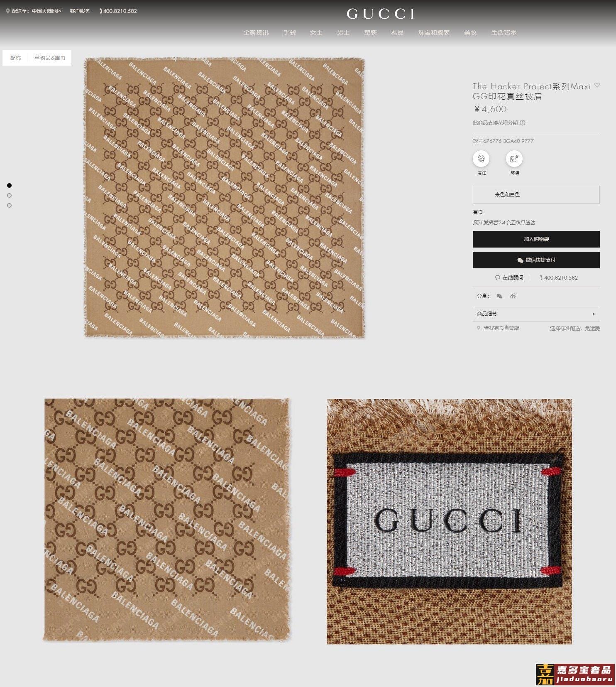Viewport: 616px width, 687px height.
Task: Open the 米色和白色 color selector
Action: [x=536, y=194]
